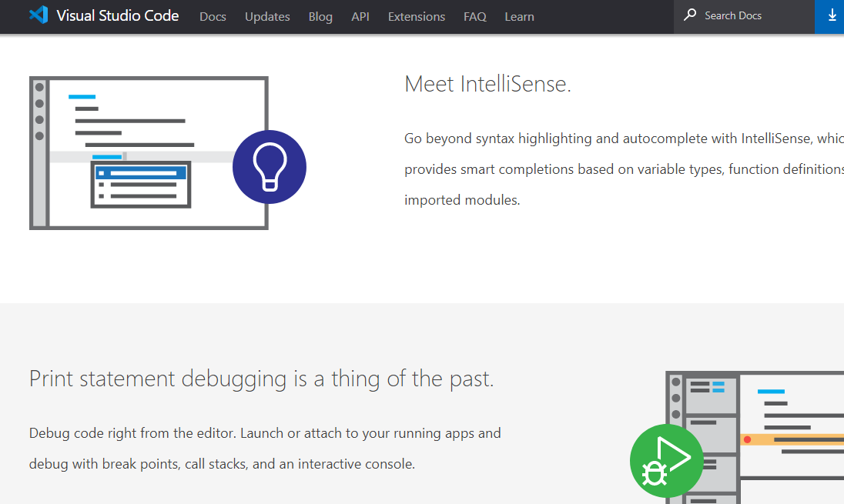Open the Blog link in navbar
844x504 pixels.
(x=320, y=17)
